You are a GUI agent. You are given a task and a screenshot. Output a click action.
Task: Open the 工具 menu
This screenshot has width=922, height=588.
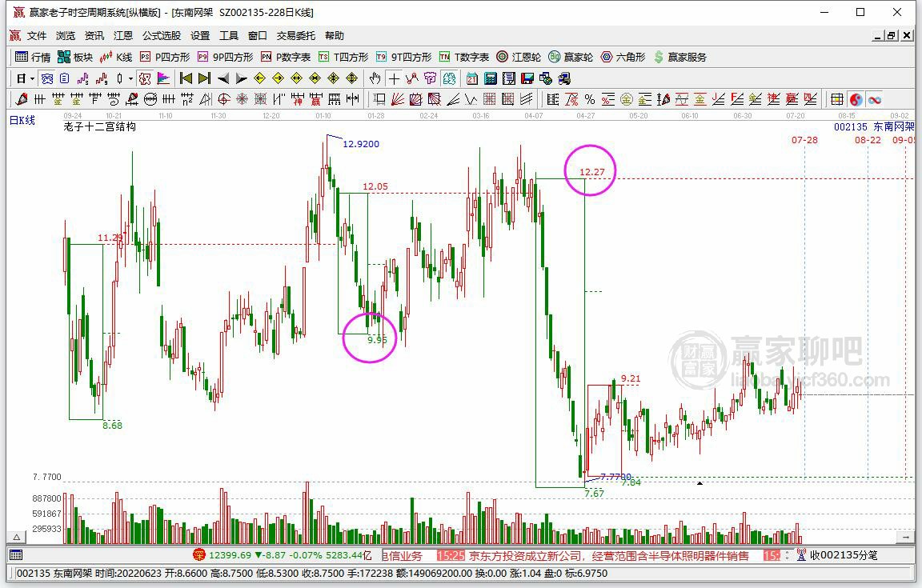point(229,36)
